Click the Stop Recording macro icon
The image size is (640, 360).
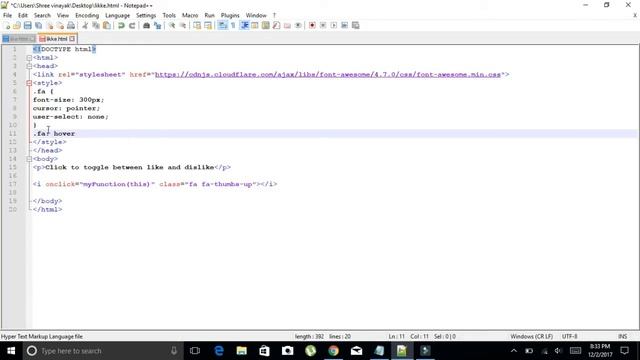pyautogui.click(x=323, y=26)
